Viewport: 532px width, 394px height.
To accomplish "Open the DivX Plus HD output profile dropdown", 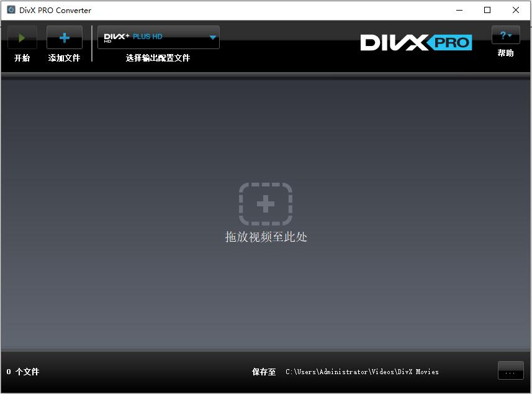I will pos(158,37).
